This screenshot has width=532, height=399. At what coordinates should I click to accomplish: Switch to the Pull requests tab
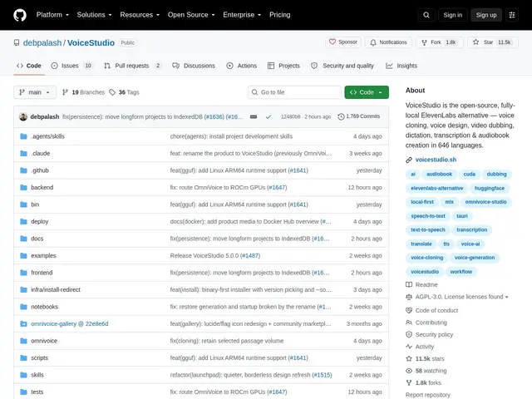[132, 66]
